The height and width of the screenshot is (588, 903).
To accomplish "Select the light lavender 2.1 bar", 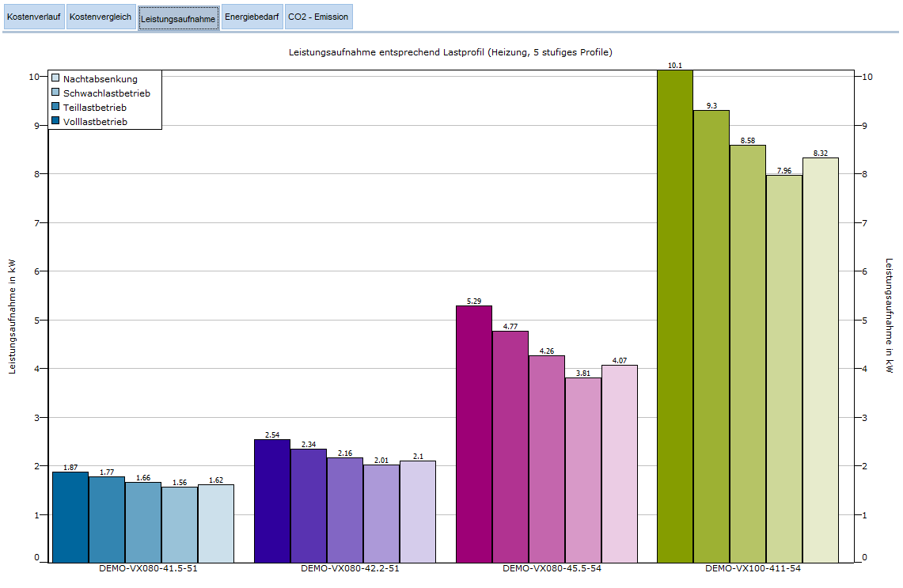I will coord(418,511).
